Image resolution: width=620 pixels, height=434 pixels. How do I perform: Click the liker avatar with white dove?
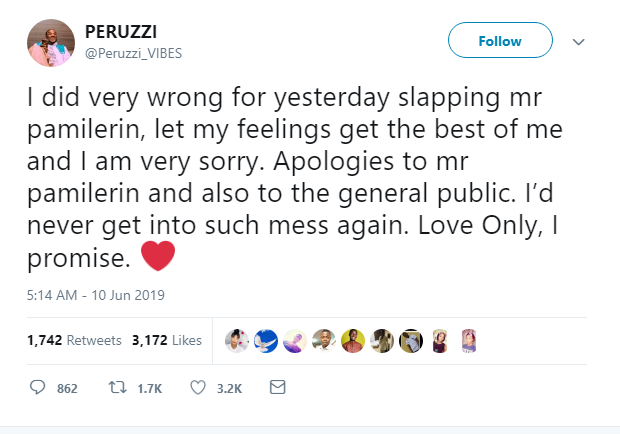pos(265,341)
